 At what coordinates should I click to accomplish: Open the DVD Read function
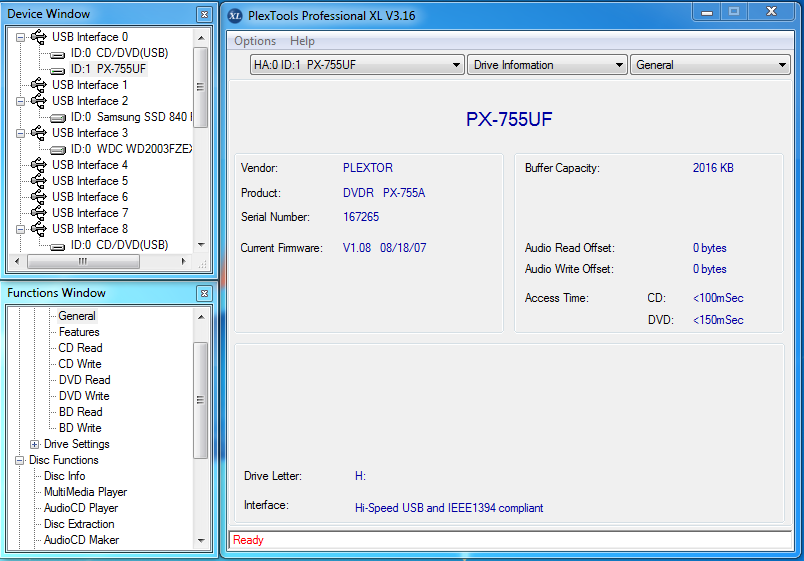point(84,380)
